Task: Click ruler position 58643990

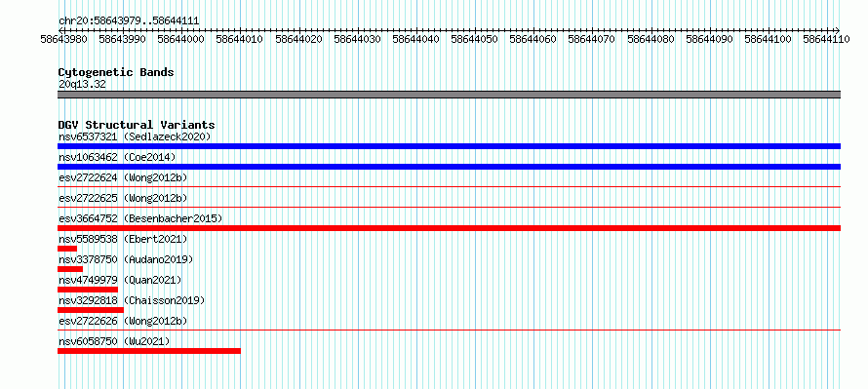Action: 122,39
